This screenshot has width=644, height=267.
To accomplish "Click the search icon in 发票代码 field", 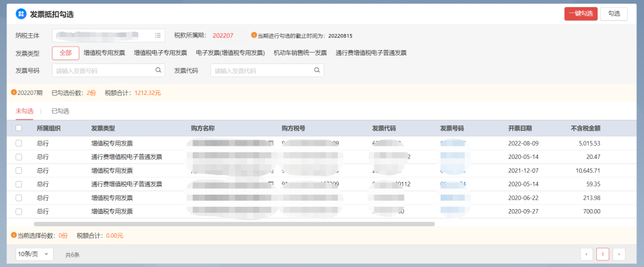I will (317, 70).
